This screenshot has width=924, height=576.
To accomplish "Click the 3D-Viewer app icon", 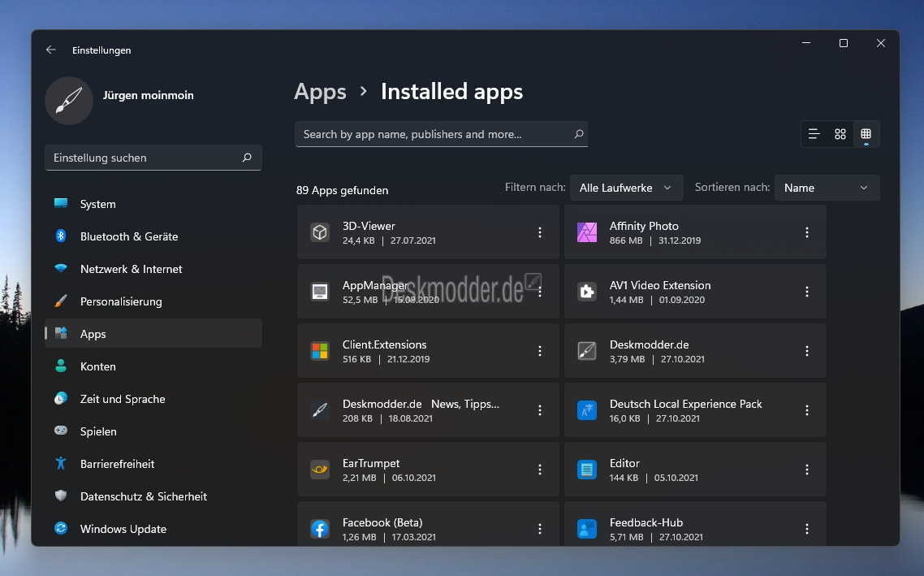I will point(320,232).
